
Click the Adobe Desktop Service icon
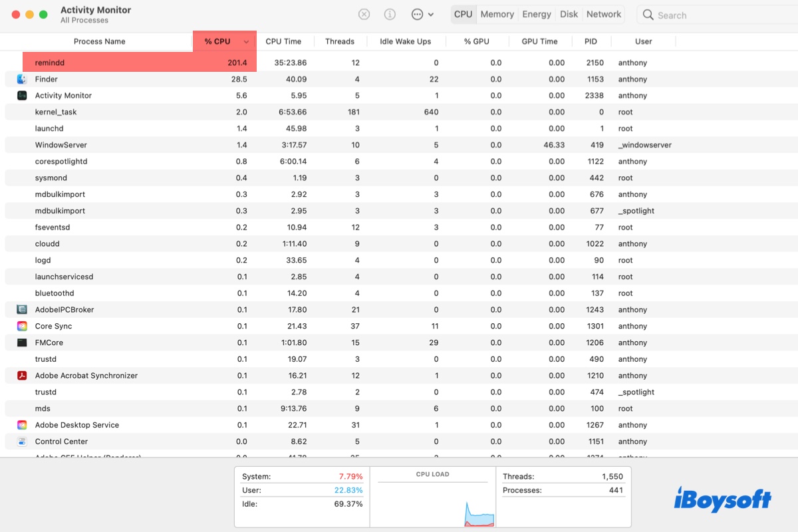point(22,425)
